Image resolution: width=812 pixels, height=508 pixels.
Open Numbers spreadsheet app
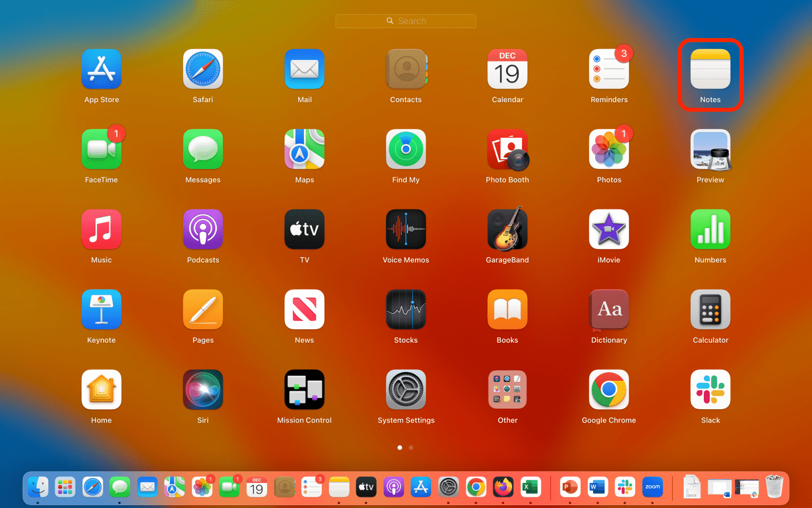[710, 229]
